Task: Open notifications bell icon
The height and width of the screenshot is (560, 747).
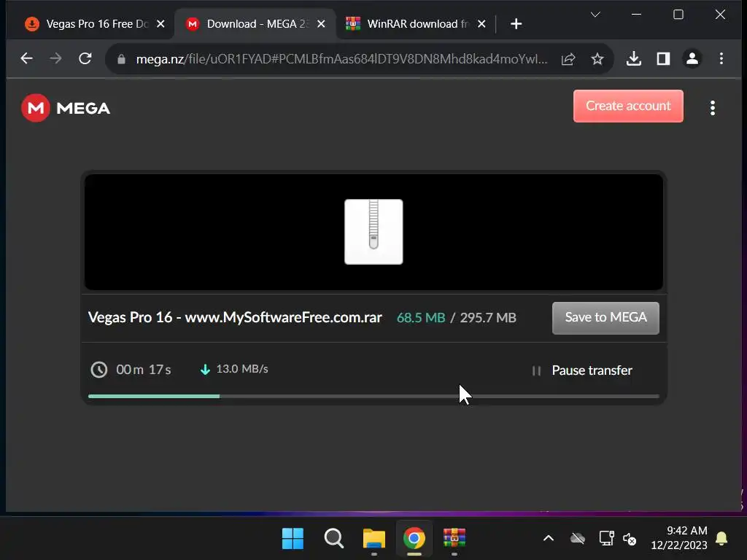Action: 721,539
